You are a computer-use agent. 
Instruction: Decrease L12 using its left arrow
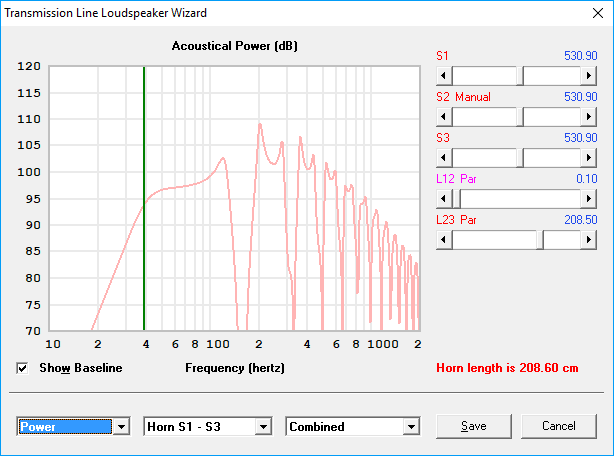tap(443, 199)
